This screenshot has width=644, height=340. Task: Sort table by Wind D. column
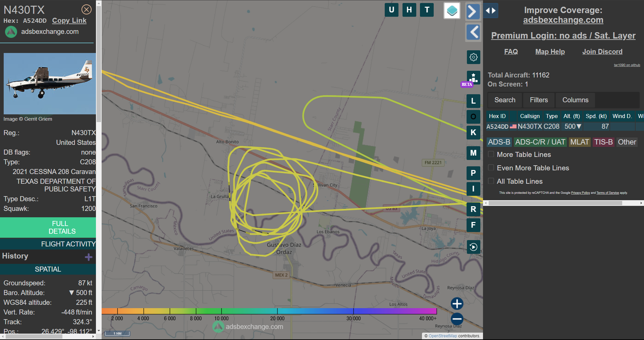pos(622,116)
